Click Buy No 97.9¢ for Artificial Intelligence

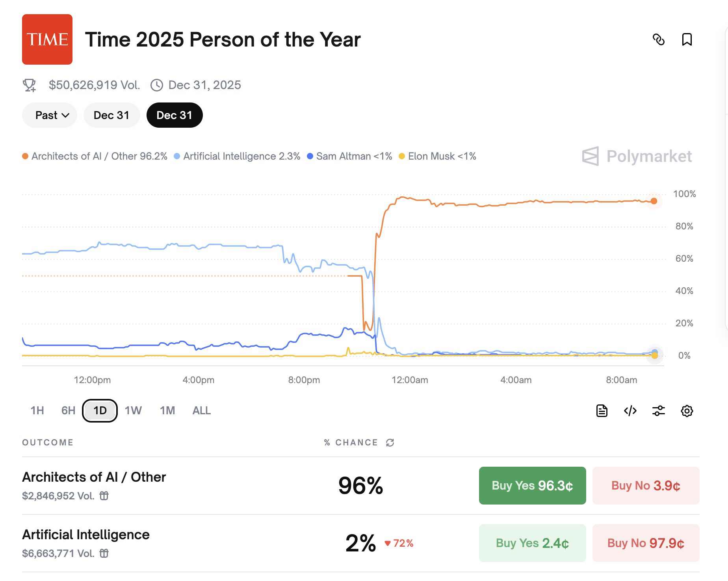pyautogui.click(x=646, y=543)
